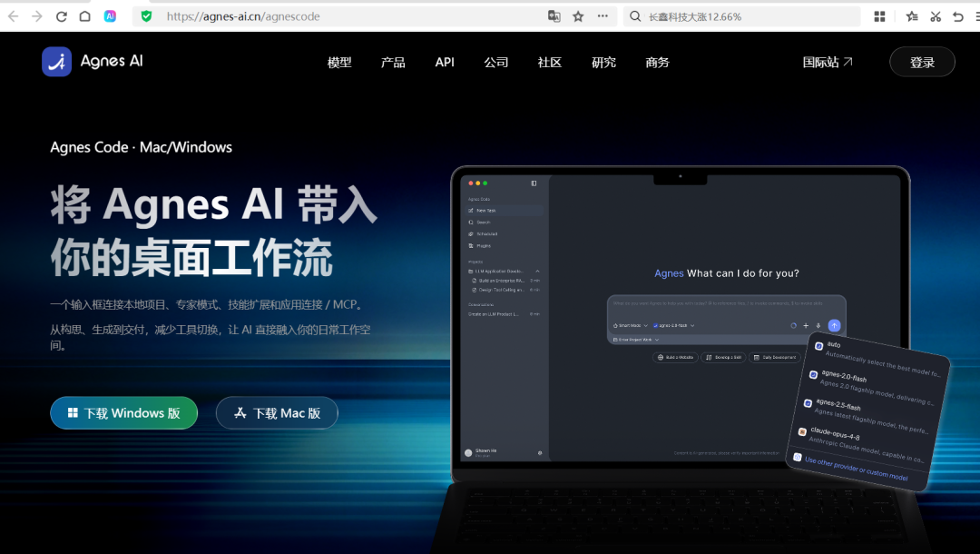Click the Agnes AI brand name text
980x554 pixels.
[x=112, y=61]
